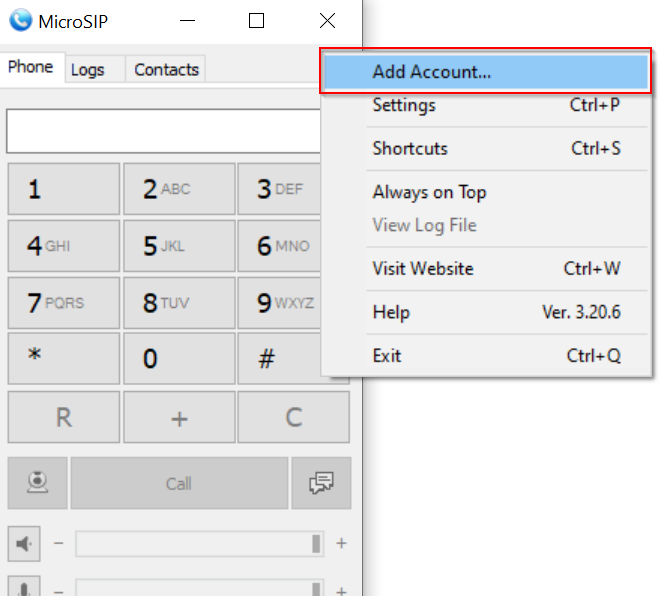This screenshot has width=659, height=596.
Task: Tap the asterisk key on keypad
Action: (x=63, y=359)
